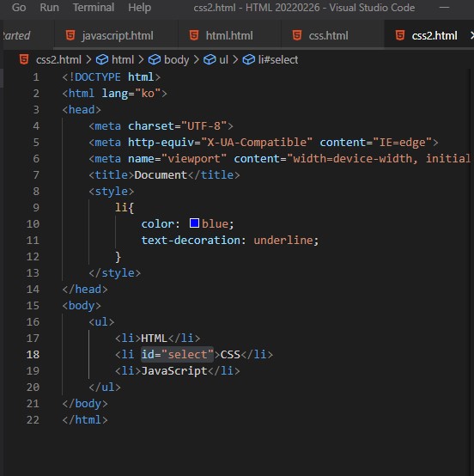Open the body breadcrumb item
Image resolution: width=474 pixels, height=476 pixels.
point(176,60)
